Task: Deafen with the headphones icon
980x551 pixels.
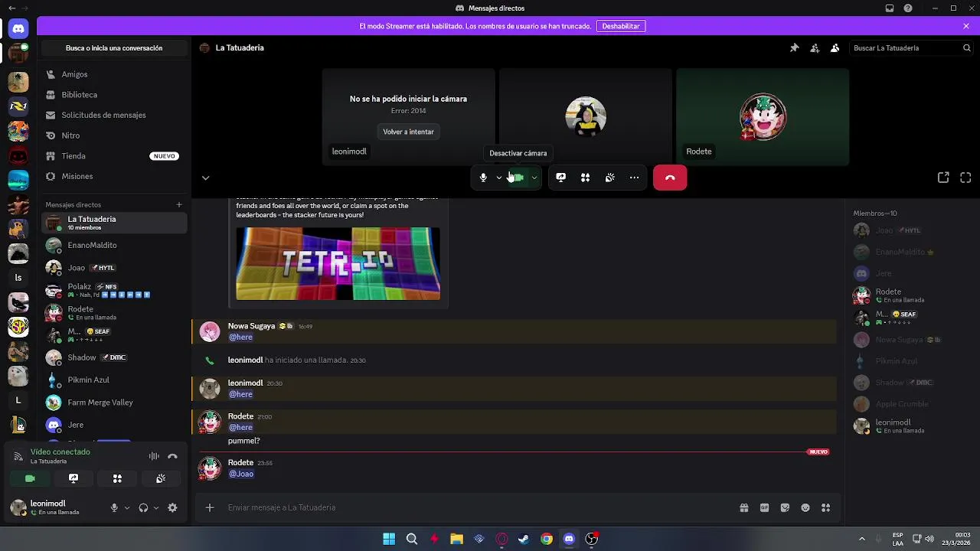Action: 143,507
